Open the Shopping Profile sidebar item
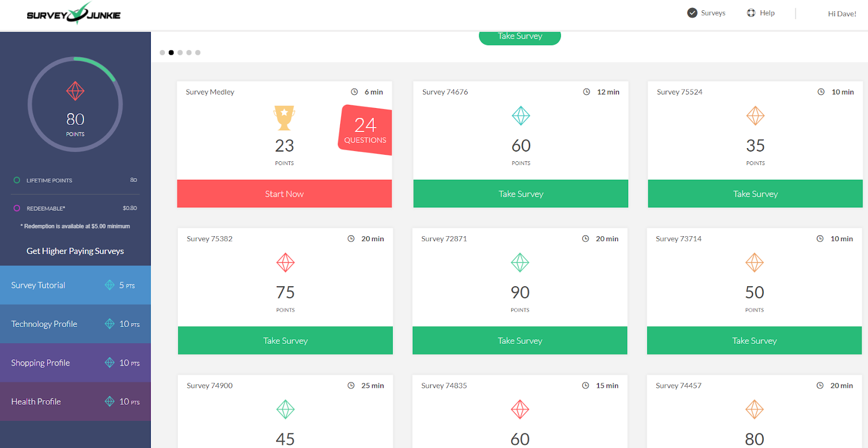This screenshot has width=868, height=448. tap(75, 363)
